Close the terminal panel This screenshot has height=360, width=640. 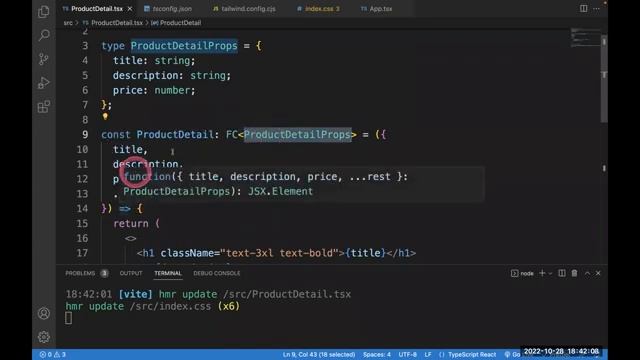[598, 273]
